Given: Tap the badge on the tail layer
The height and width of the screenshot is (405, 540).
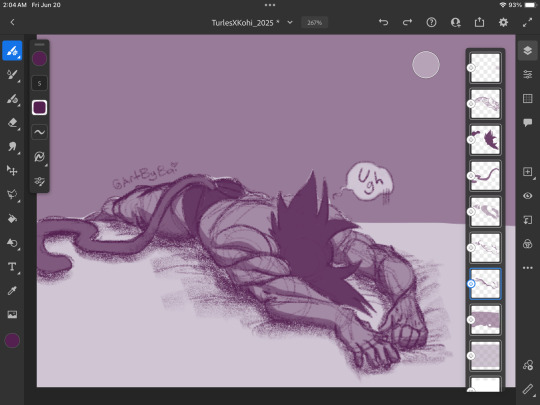Looking at the screenshot, I should point(471,176).
